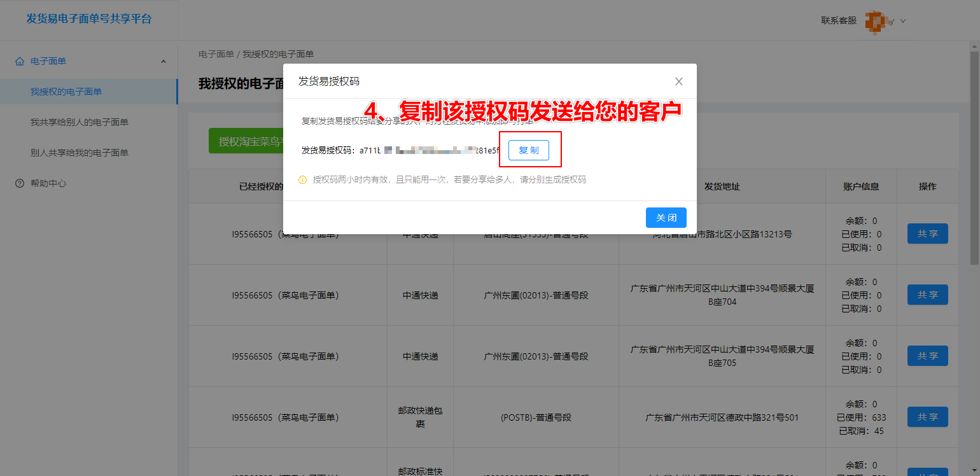This screenshot has height=476, width=980.
Task: Click the 发货易电子面单号共享平台 logo title
Action: (89, 18)
